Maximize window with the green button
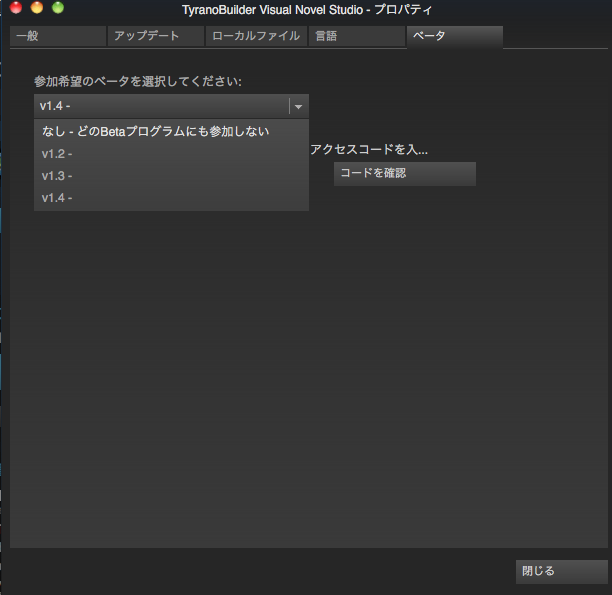This screenshot has height=595, width=612. pos(58,7)
